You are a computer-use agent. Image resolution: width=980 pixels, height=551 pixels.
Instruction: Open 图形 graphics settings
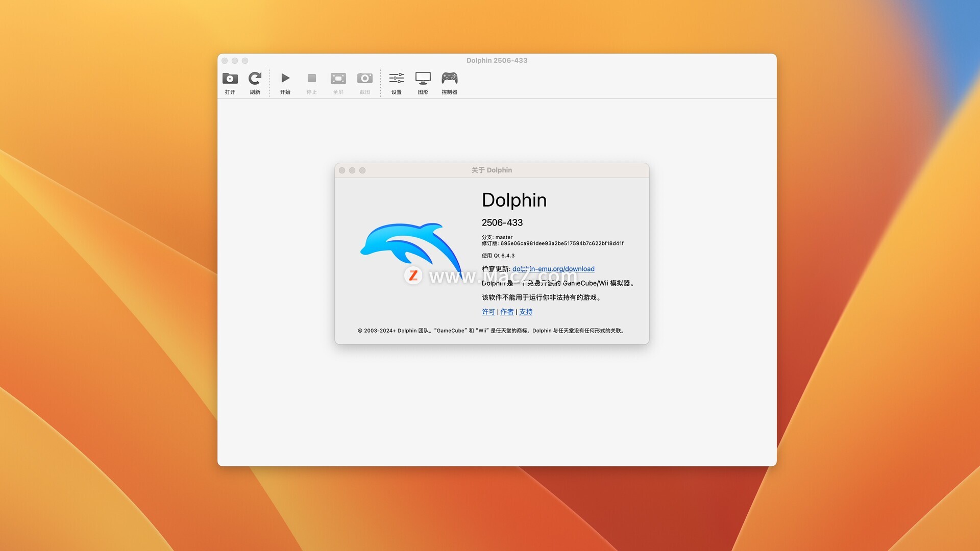pos(423,83)
